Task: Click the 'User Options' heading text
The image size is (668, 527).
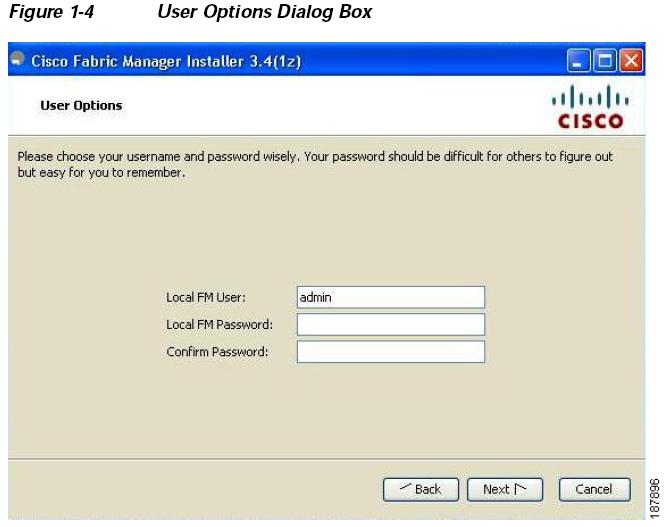Action: [81, 105]
